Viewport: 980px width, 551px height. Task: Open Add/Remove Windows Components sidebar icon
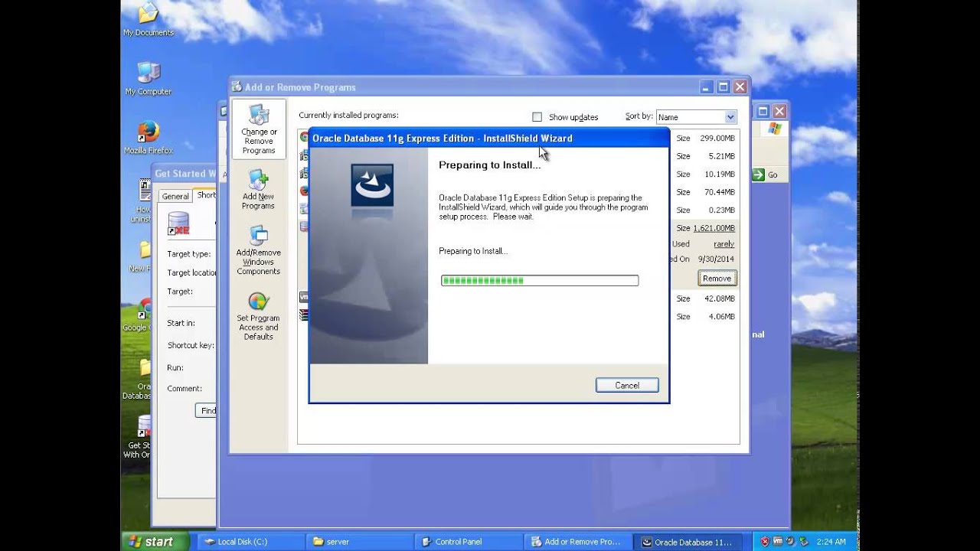tap(259, 249)
